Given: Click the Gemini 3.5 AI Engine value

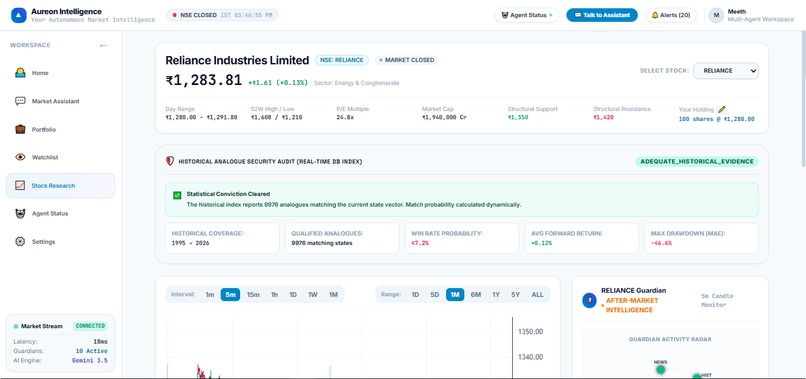Looking at the screenshot, I should coord(90,360).
